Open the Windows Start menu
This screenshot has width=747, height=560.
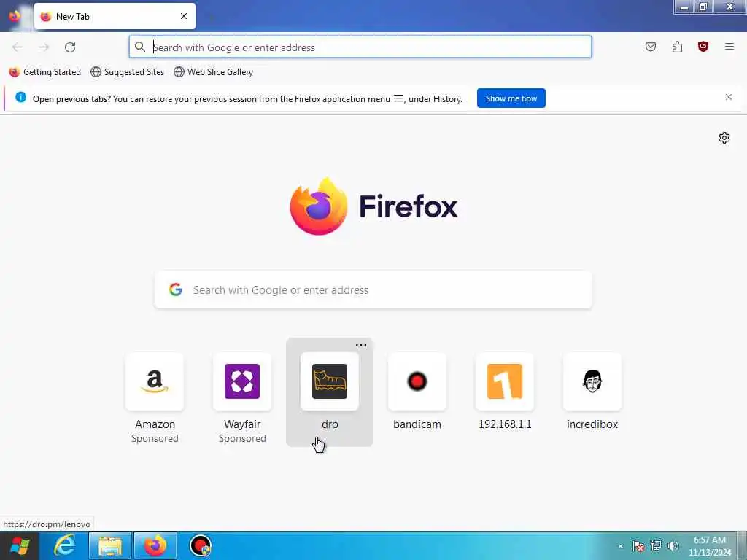(20, 545)
